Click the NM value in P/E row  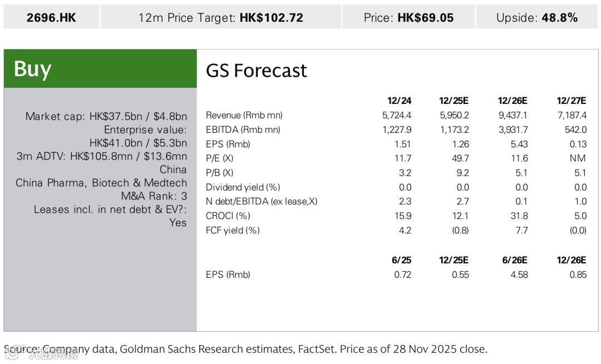point(578,158)
